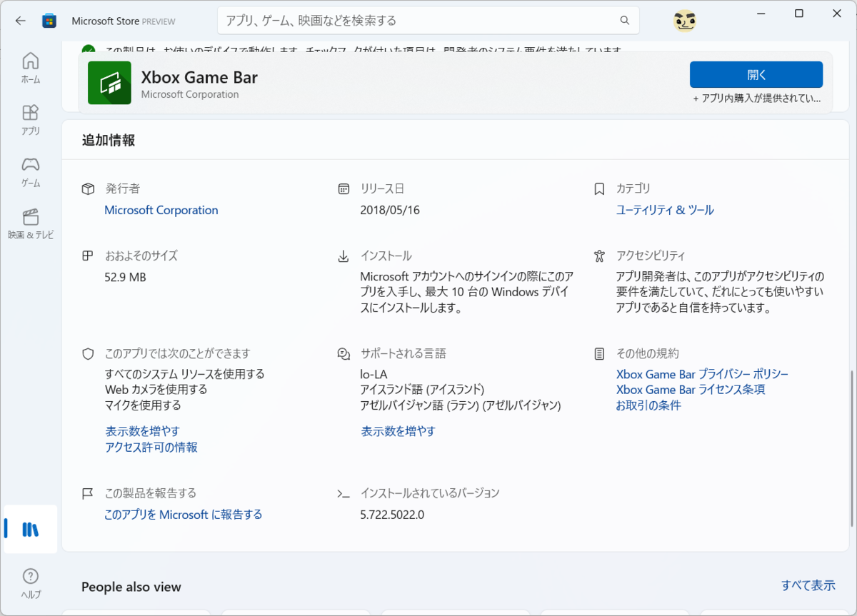Click the サポートされる言語 icon

click(x=344, y=353)
